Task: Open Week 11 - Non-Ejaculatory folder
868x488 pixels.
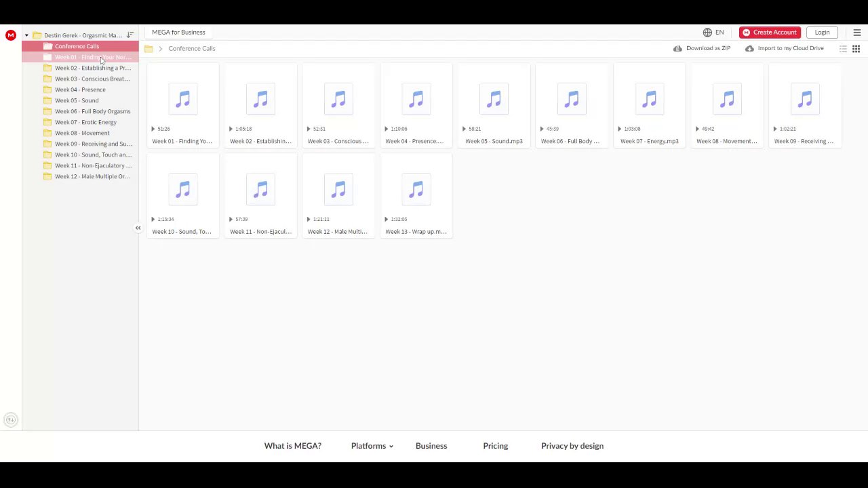Action: coord(80,165)
